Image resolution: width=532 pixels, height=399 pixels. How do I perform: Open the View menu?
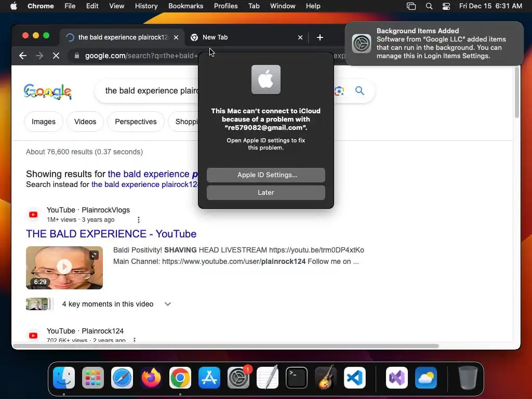[116, 6]
